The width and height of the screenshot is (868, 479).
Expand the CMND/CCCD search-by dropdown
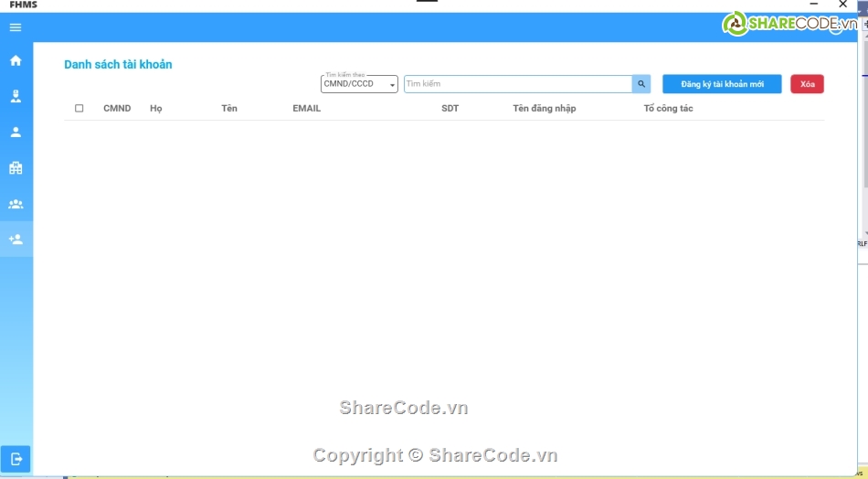point(359,84)
